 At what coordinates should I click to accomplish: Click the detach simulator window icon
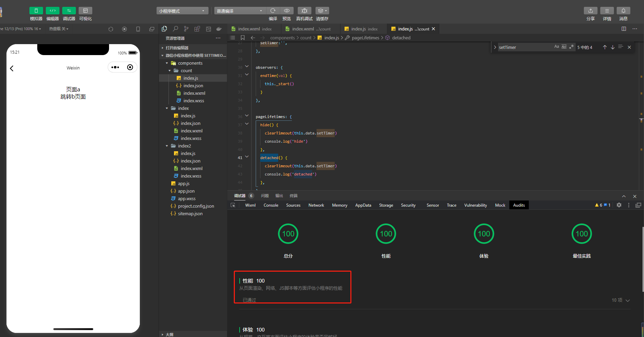(152, 29)
